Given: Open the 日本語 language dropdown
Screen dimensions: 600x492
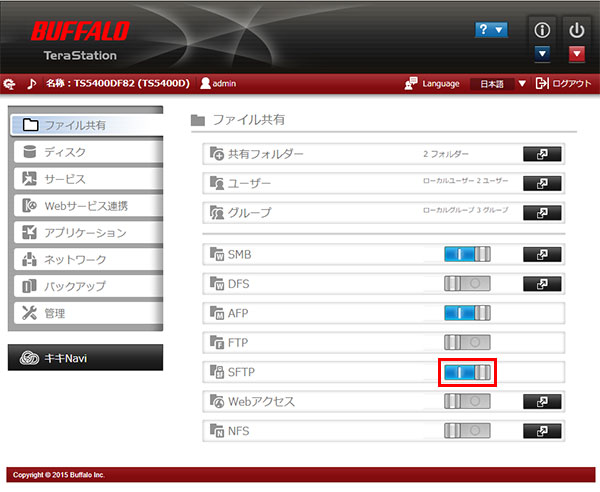Looking at the screenshot, I should coord(499,84).
